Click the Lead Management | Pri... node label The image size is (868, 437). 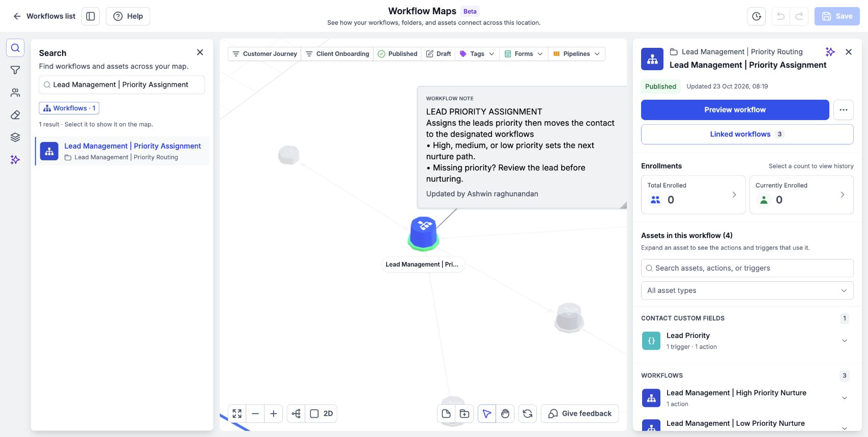click(422, 265)
